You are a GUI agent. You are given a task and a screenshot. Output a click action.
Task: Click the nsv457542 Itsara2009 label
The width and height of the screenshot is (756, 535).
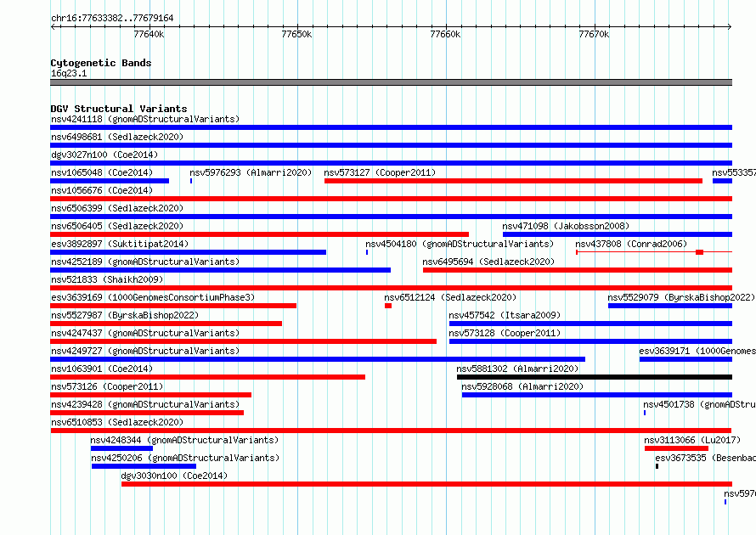pyautogui.click(x=505, y=315)
